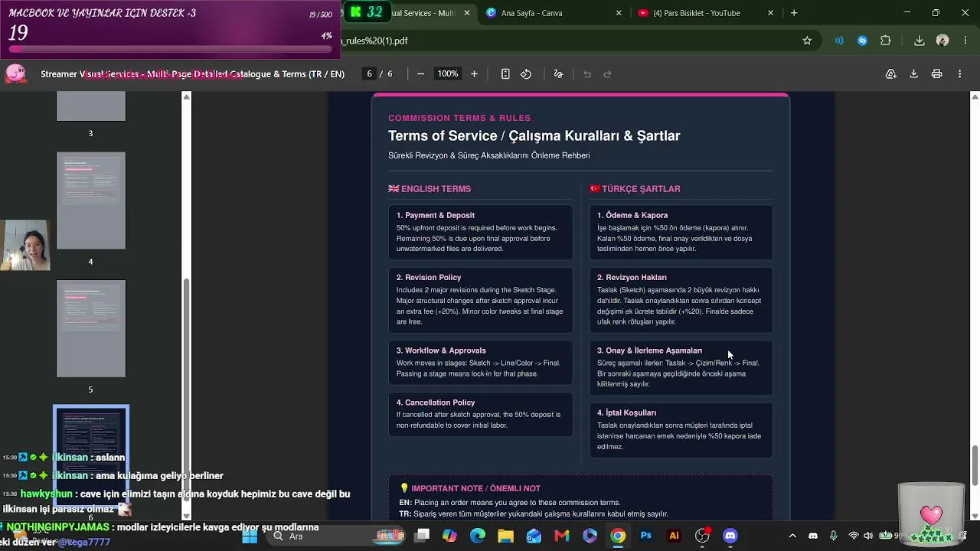This screenshot has height=551, width=980.
Task: Click the PDF page number field
Action: coord(370,74)
